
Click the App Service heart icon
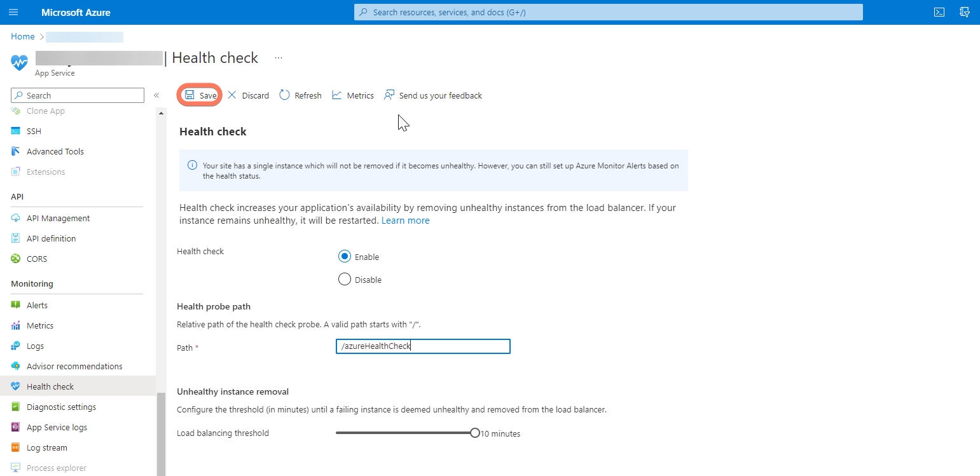coord(20,62)
